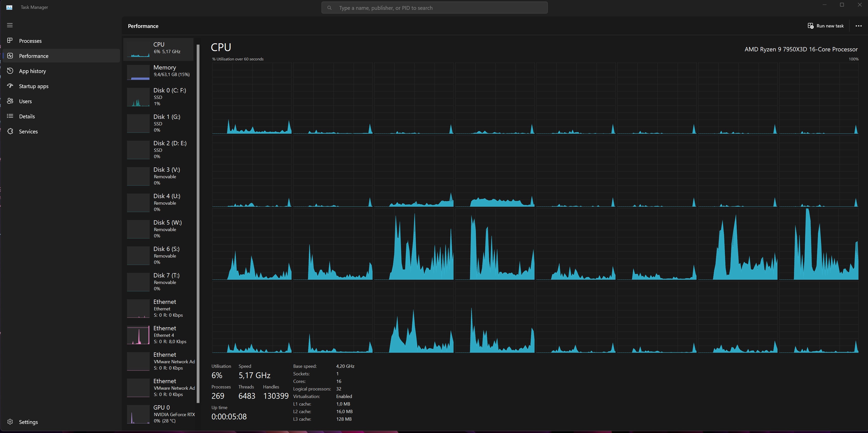Viewport: 868px width, 433px height.
Task: Select the Performance tab item
Action: pyautogui.click(x=61, y=55)
